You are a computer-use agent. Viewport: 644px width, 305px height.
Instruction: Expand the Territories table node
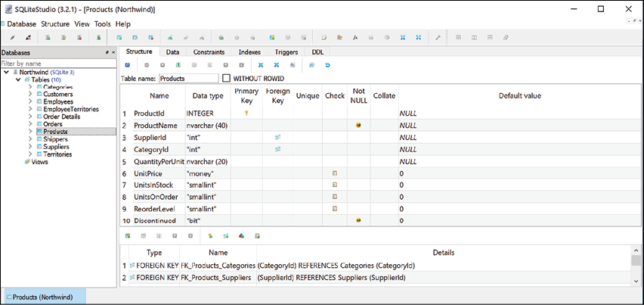pos(30,154)
